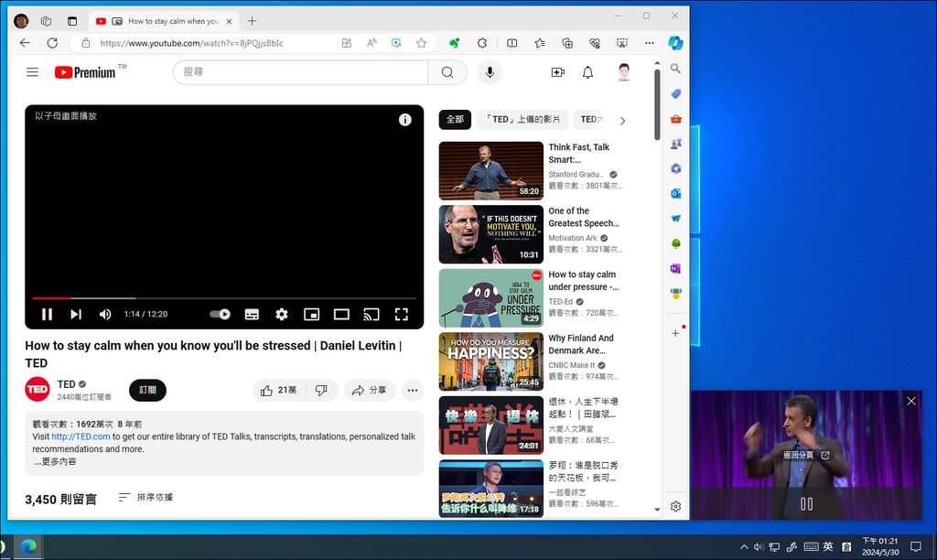Open the three-dot more actions menu

pos(413,391)
